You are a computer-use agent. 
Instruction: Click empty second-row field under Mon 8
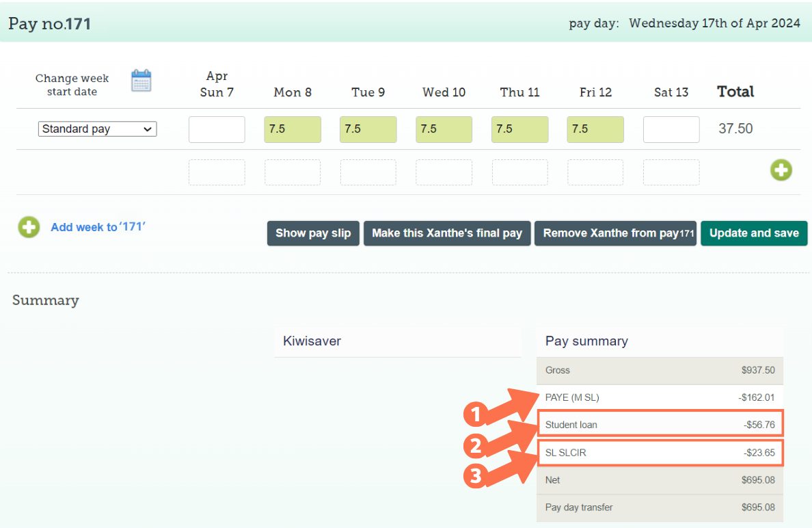(293, 172)
